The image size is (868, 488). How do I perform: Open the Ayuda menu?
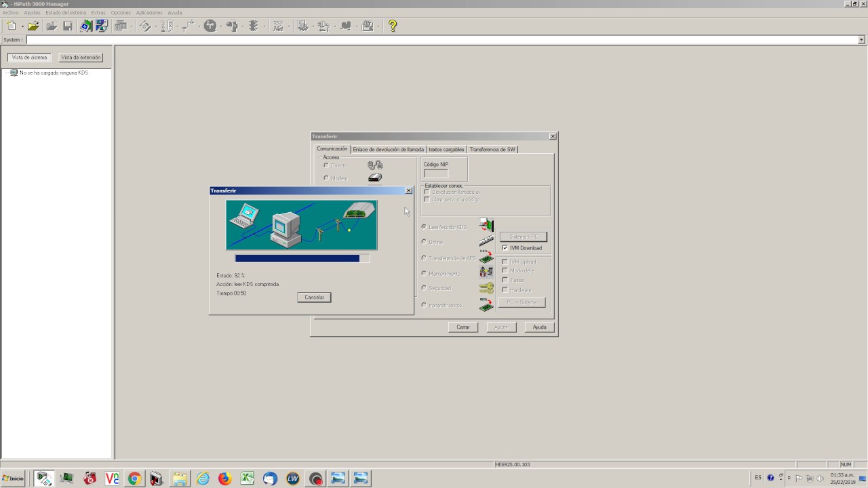point(175,13)
